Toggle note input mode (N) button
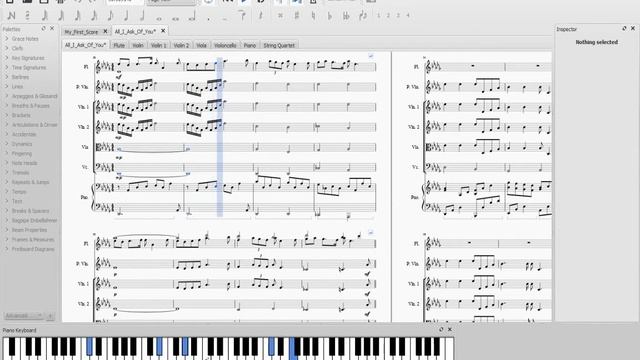The height and width of the screenshot is (360, 640). (11, 16)
